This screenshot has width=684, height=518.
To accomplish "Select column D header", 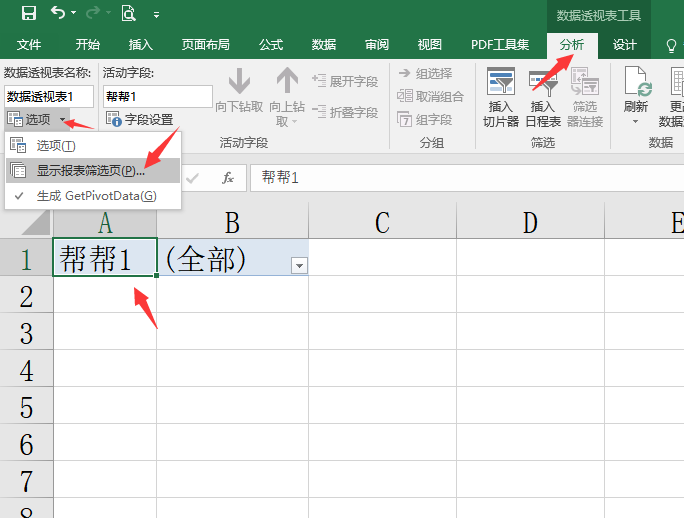I will (x=530, y=223).
